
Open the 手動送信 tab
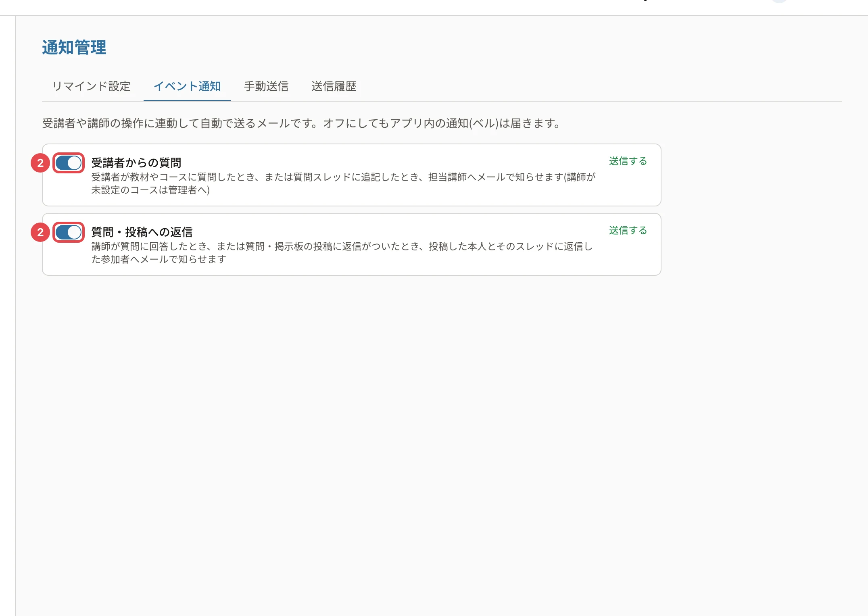pos(266,86)
